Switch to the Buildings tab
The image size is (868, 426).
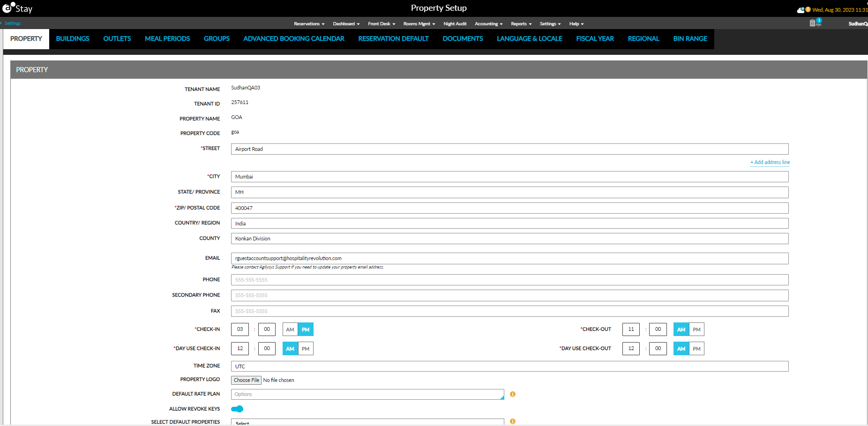(73, 39)
